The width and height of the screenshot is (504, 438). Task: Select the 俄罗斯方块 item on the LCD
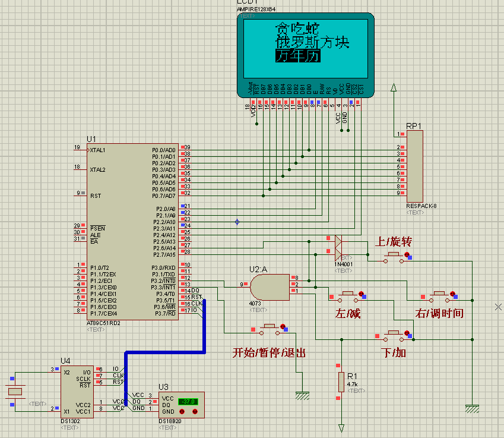(x=312, y=42)
